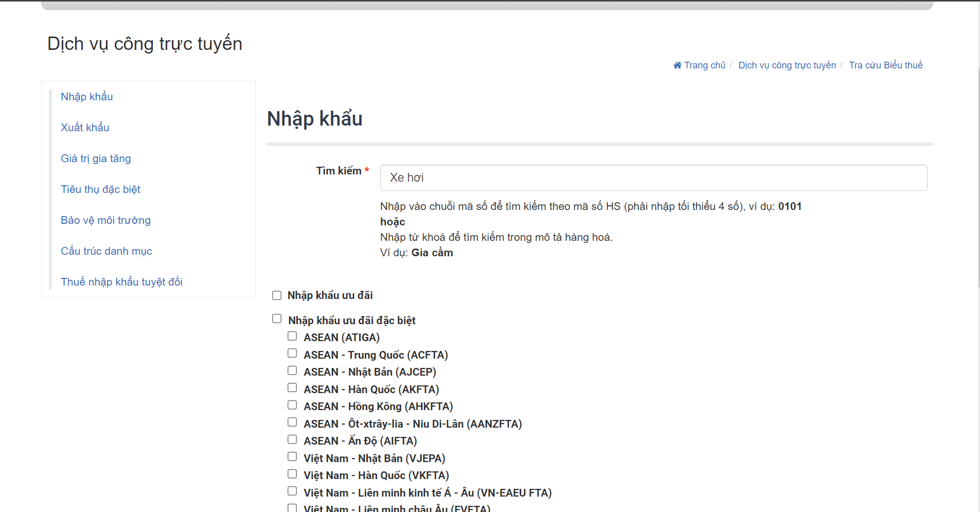
Task: Select ASEAN - Hồng Kông (AHKFTA) checkbox
Action: (x=292, y=405)
